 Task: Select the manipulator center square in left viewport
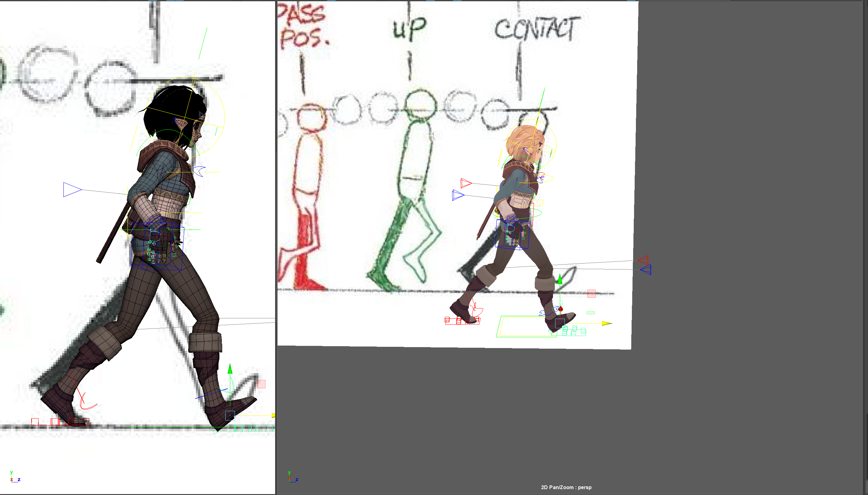click(230, 415)
